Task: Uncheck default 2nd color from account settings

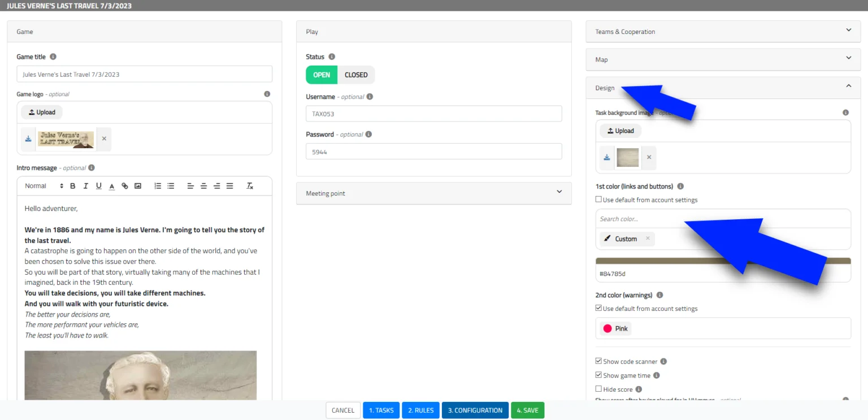Action: click(598, 309)
